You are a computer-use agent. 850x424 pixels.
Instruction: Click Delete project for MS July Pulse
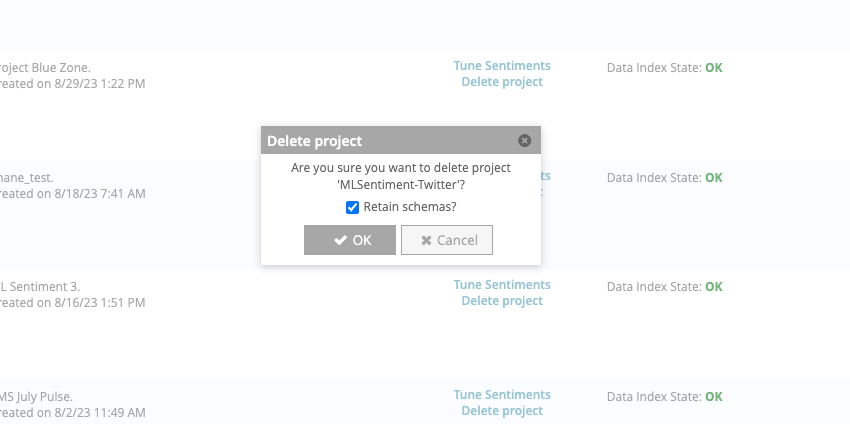(502, 411)
